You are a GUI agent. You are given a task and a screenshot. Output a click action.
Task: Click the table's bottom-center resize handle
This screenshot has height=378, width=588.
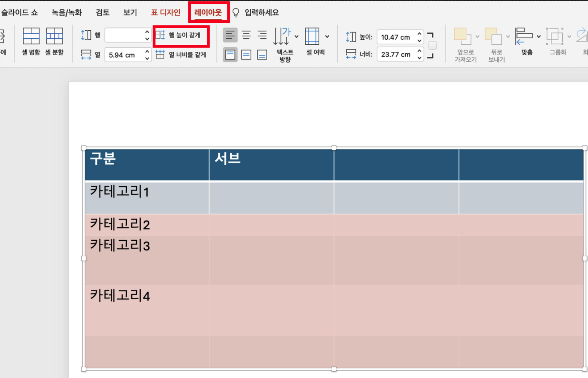coord(334,369)
